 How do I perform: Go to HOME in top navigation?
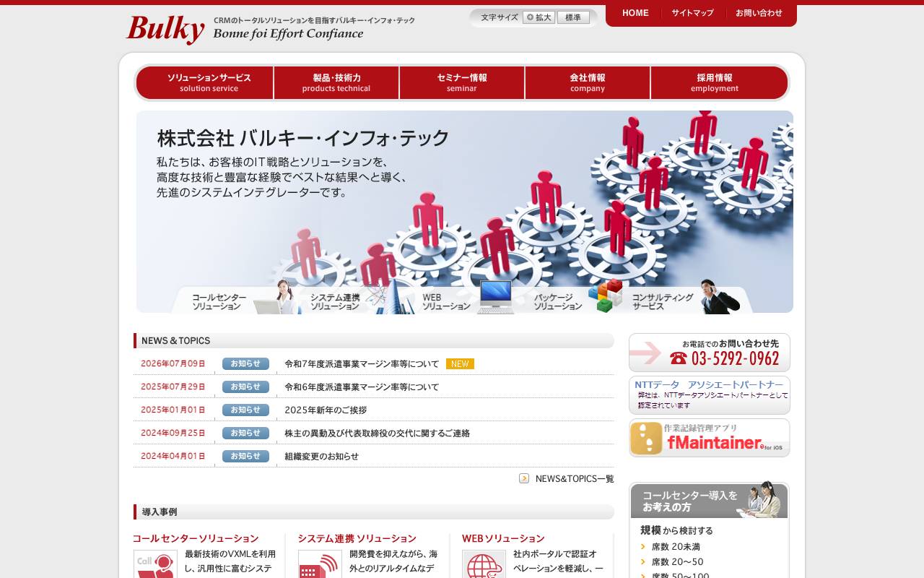coord(635,13)
